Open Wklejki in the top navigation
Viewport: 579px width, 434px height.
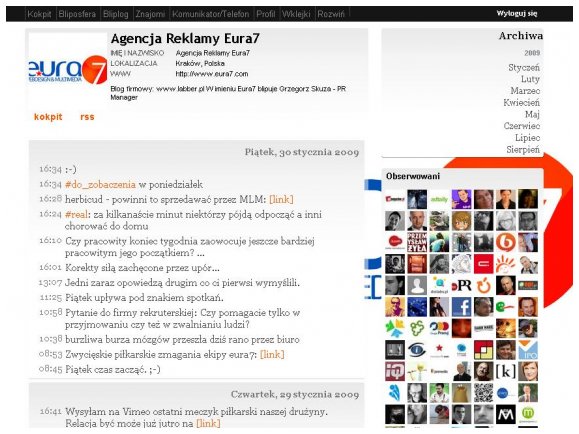click(x=296, y=14)
